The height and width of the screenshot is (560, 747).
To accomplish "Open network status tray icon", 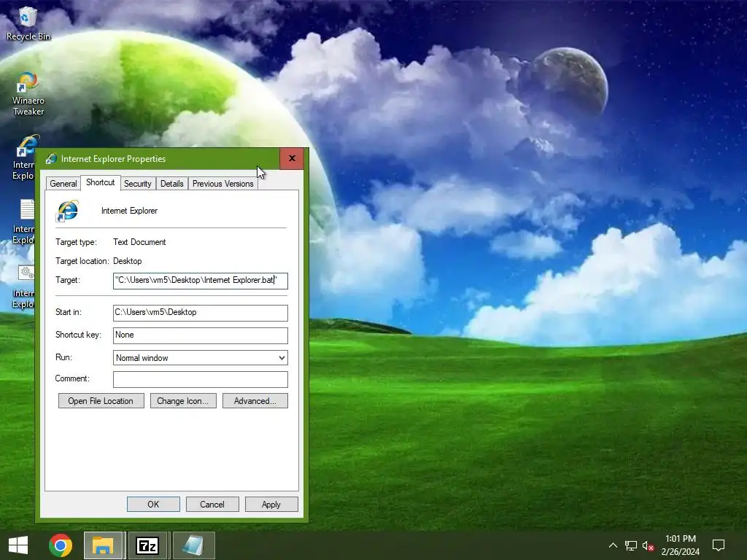I will [x=631, y=545].
